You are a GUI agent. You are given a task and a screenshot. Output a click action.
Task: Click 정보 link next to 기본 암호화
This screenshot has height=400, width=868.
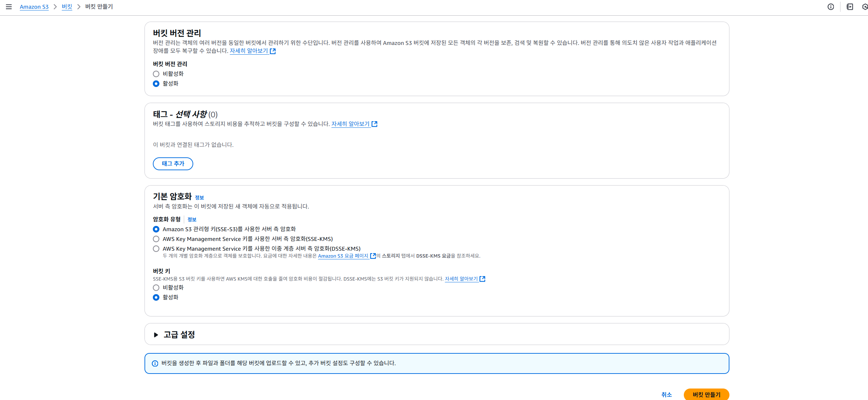click(199, 197)
